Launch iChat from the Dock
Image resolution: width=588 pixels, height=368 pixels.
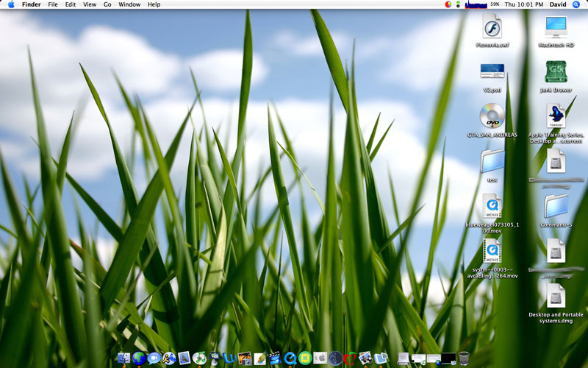click(154, 358)
